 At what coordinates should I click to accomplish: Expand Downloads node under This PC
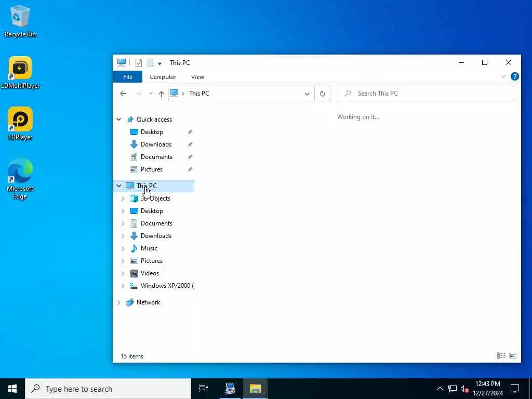pos(123,236)
